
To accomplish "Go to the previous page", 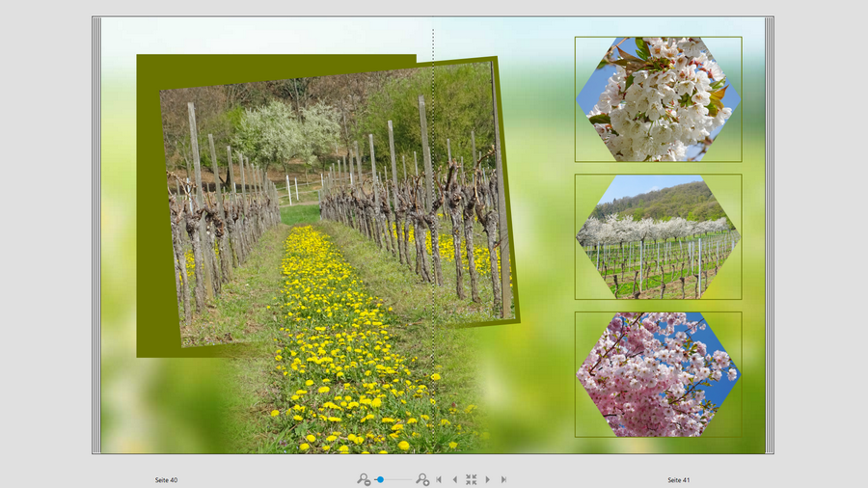I will 455,479.
